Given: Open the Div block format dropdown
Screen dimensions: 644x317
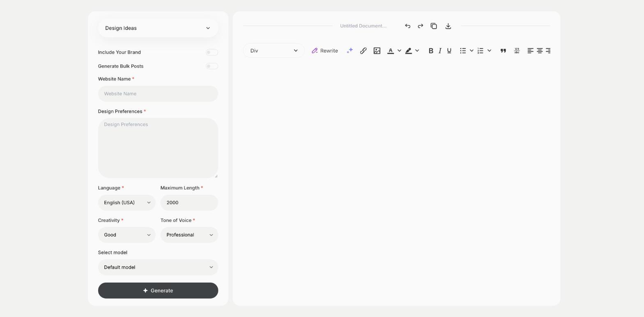Looking at the screenshot, I should point(274,50).
